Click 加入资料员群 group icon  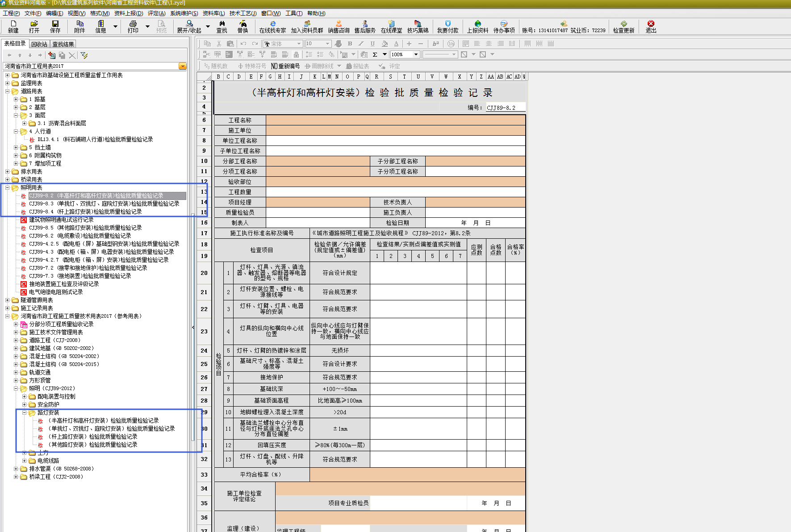307,26
